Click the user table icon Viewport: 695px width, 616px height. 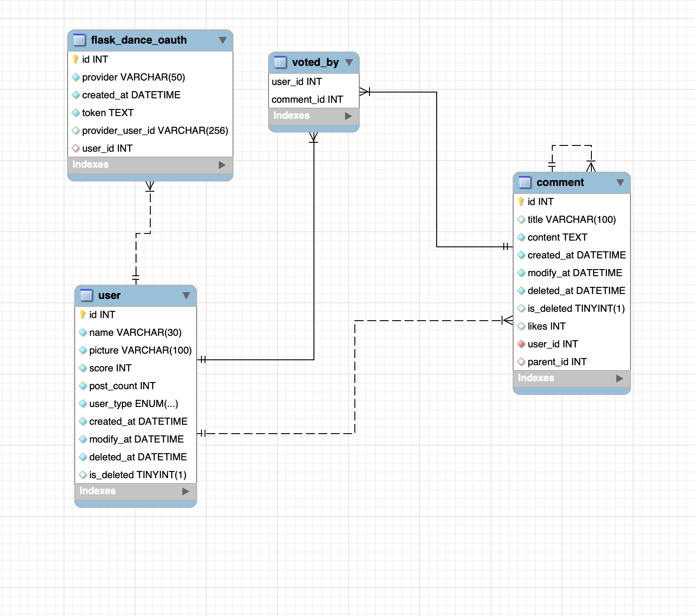(86, 295)
